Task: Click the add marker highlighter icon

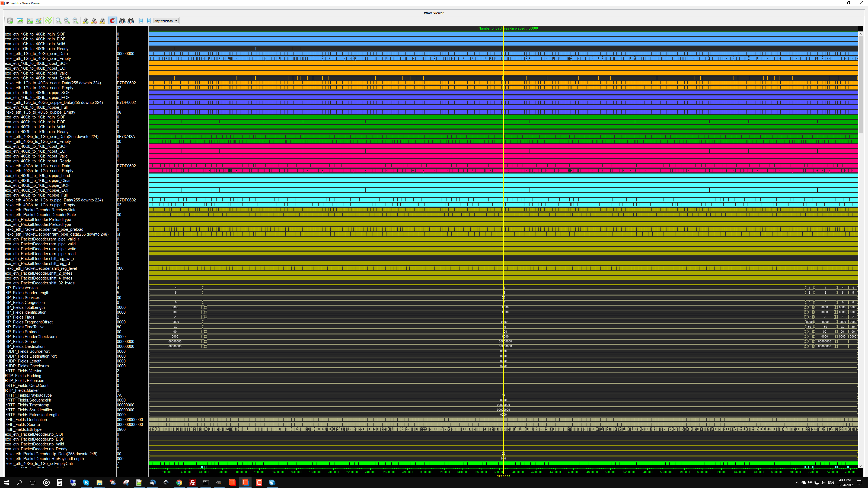Action: pos(86,21)
